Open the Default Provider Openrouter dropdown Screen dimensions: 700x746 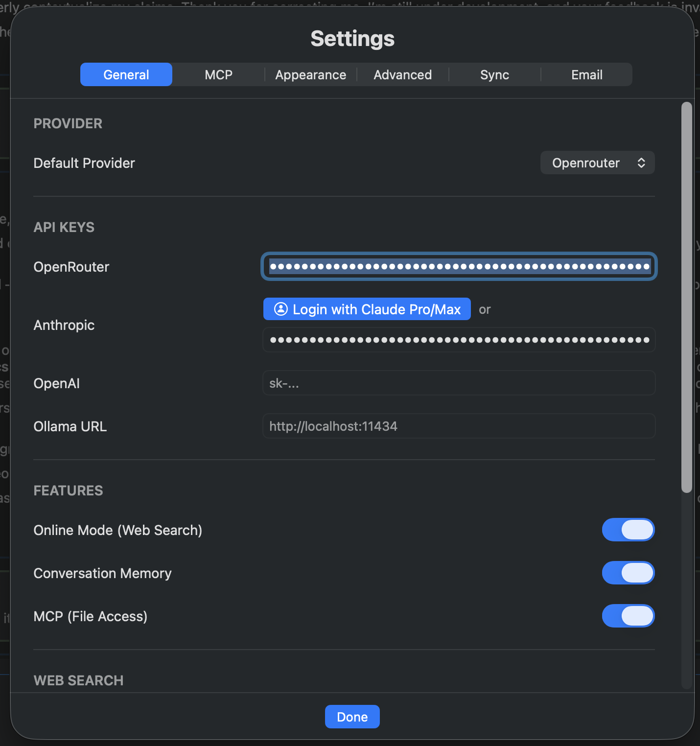click(597, 163)
